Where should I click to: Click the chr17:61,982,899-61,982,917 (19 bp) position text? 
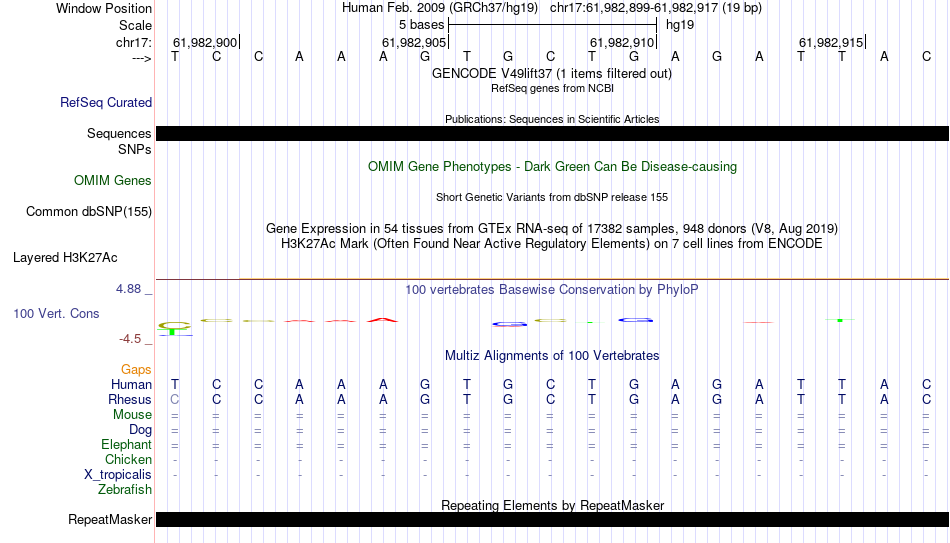(656, 8)
